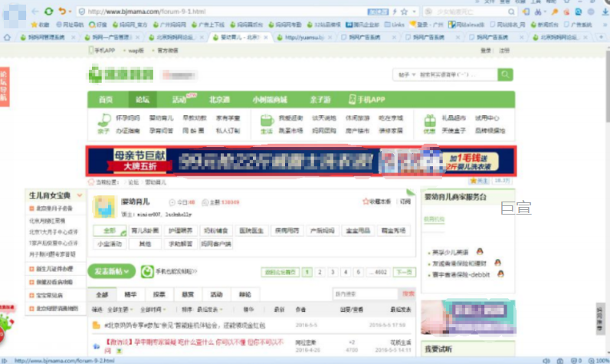Open the 首页 navigation item
This screenshot has width=610, height=364.
tap(106, 100)
